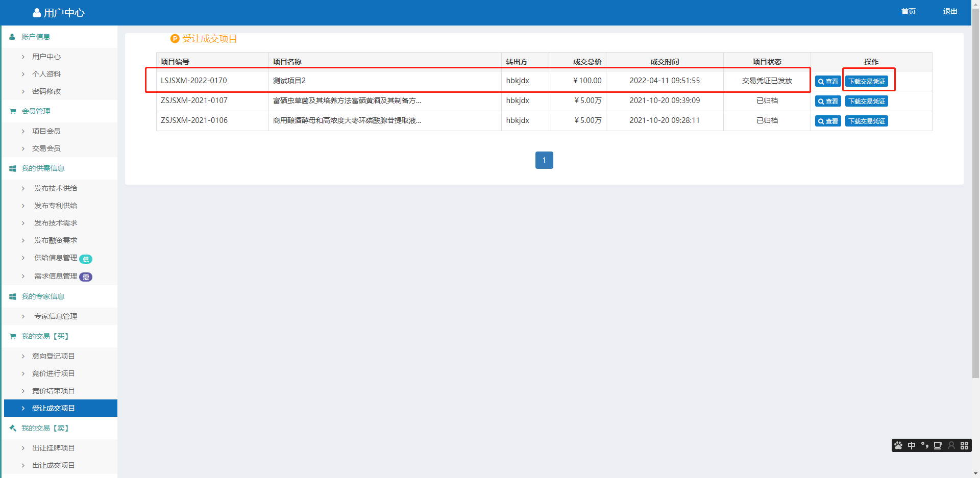Click the page vertical scrollbar thumb
This screenshot has width=980, height=478.
[x=975, y=193]
